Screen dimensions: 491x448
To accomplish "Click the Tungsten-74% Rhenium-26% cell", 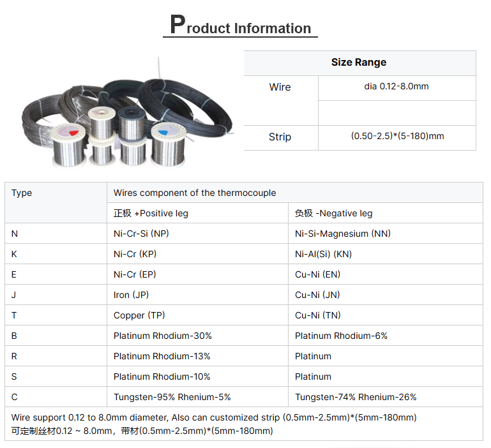I will coord(356,397).
